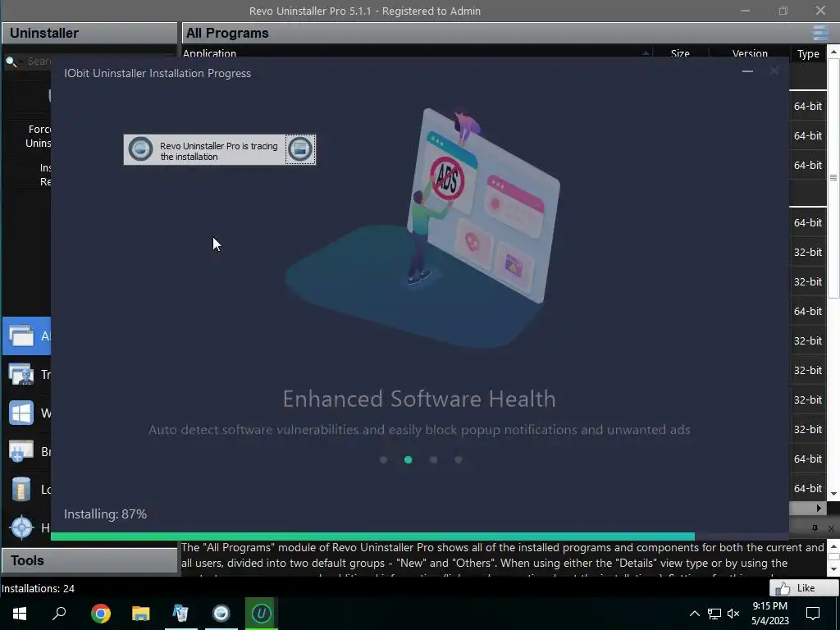Click the search magnifier icon in Revo sidebar
Viewport: 840px width, 630px height.
[11, 62]
